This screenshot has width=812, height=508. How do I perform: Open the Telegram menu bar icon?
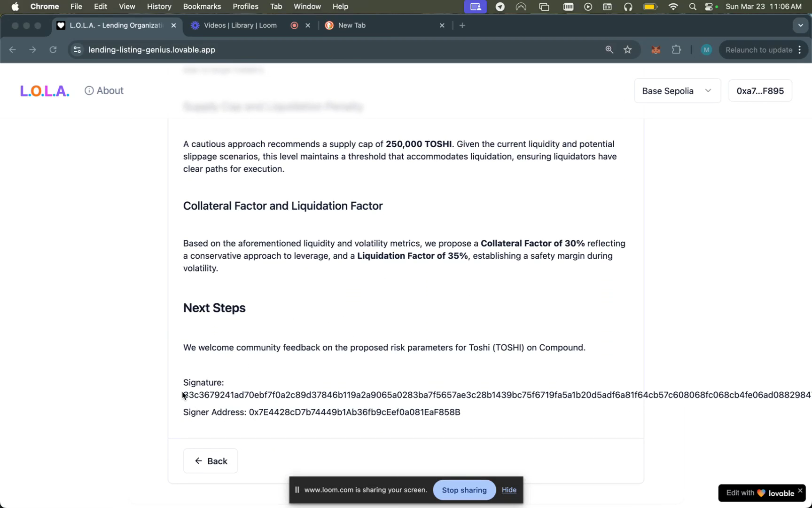(x=500, y=7)
